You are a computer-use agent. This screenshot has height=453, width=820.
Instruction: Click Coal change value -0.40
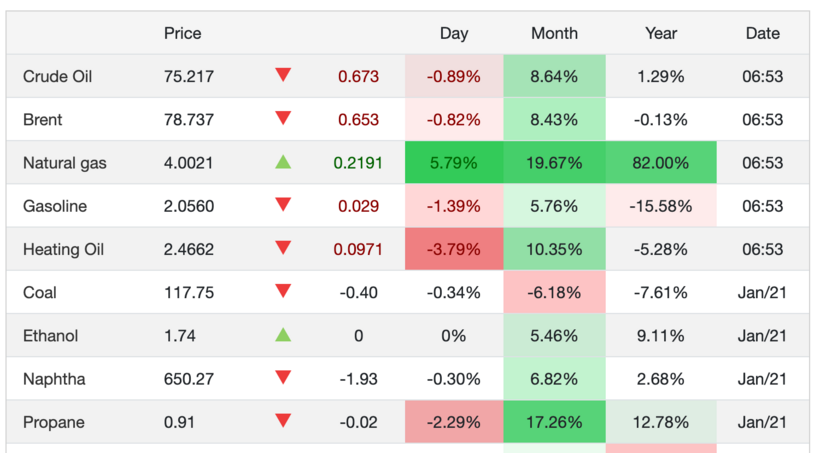click(358, 292)
